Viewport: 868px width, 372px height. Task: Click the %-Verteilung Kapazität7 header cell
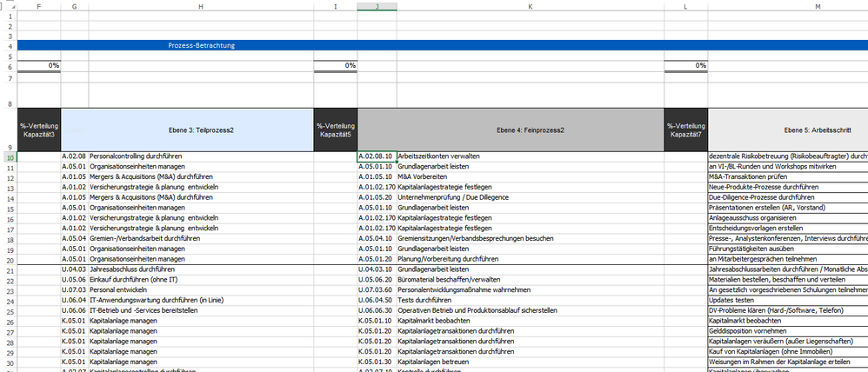click(685, 130)
